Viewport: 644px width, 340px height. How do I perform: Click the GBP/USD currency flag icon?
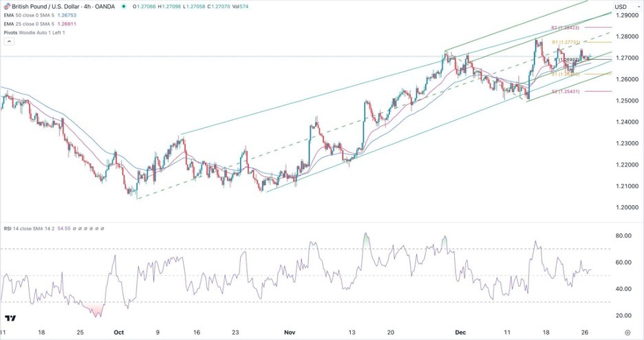pos(7,7)
